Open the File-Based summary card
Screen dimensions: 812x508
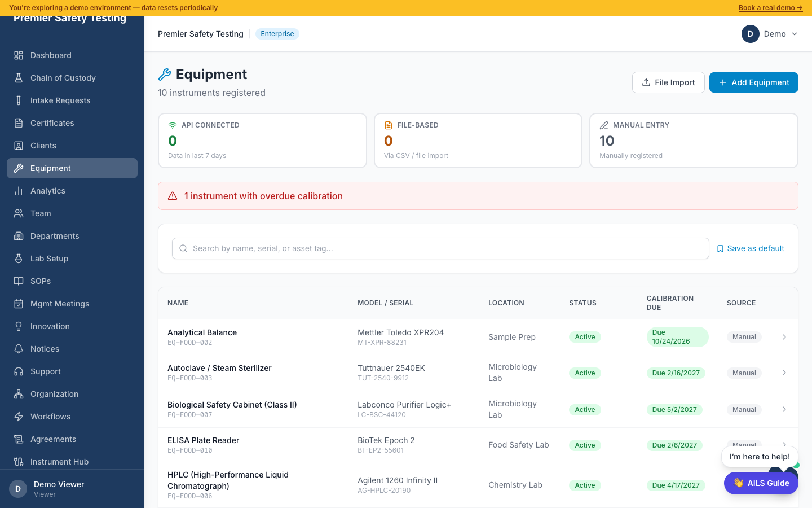click(x=478, y=141)
